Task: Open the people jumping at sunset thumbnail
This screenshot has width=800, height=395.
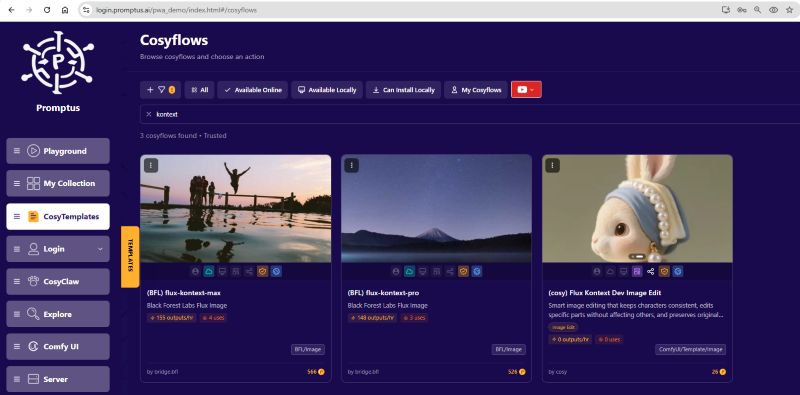Action: [236, 209]
